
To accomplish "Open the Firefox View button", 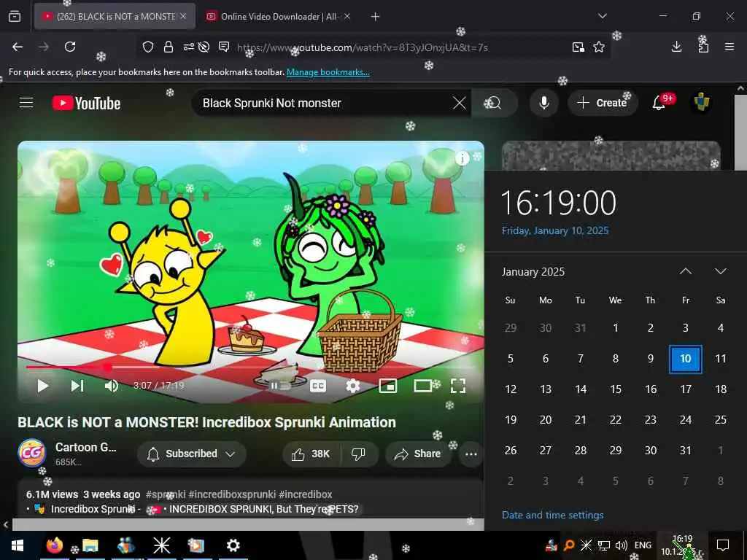I will pos(15,17).
